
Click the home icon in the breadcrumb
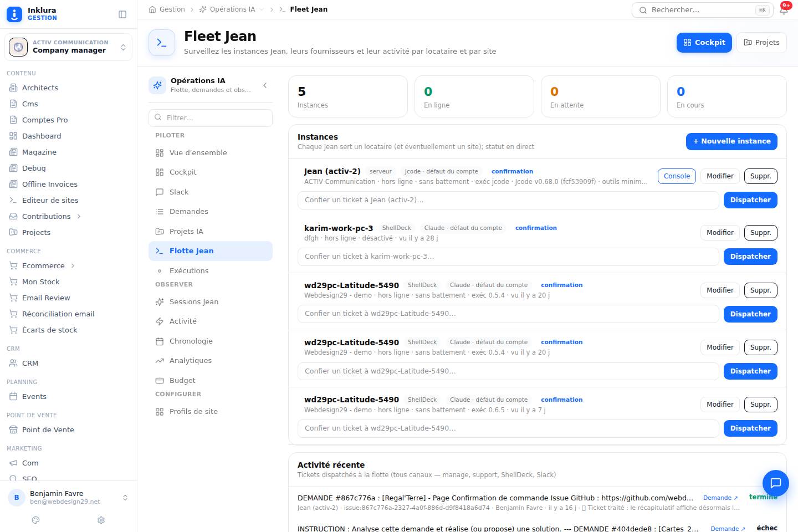pyautogui.click(x=152, y=9)
